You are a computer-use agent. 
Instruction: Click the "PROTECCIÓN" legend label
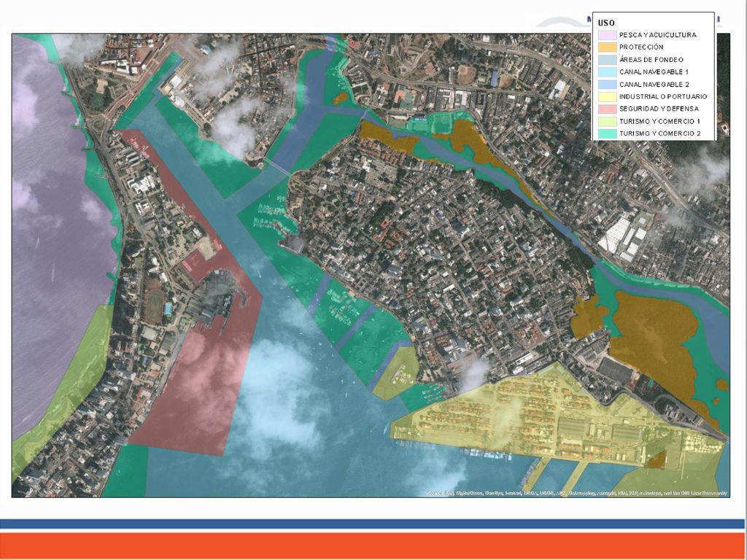tap(641, 47)
